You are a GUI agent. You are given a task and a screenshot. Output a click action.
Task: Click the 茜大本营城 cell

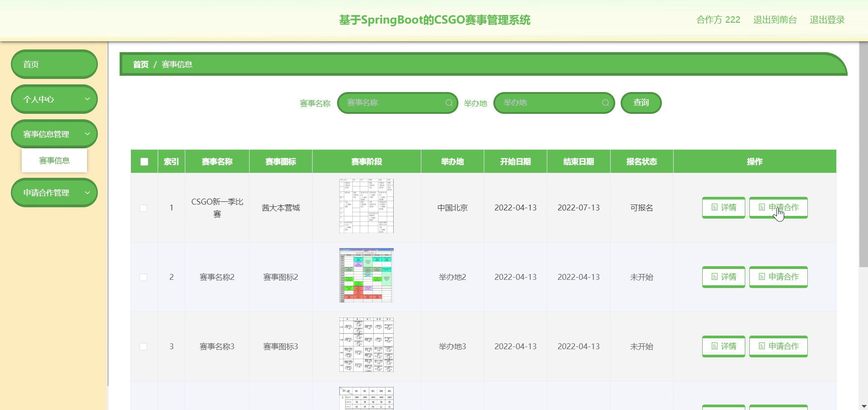coord(280,208)
